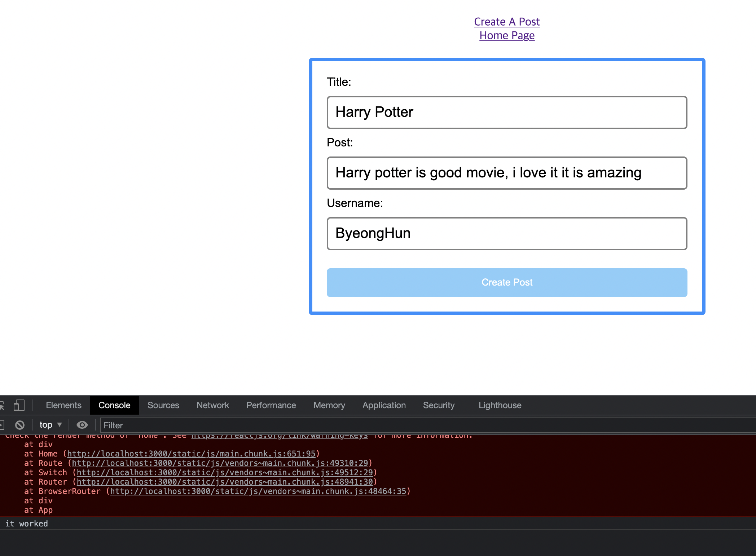Toggle device toolbar icon in DevTools

tap(19, 405)
